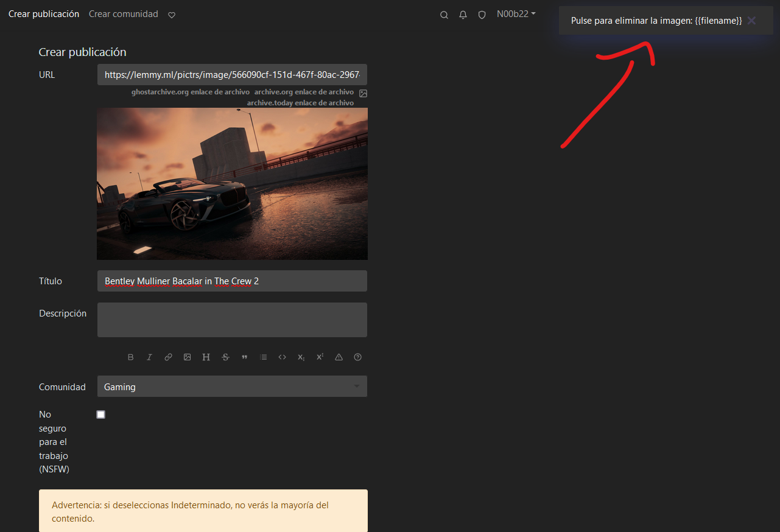Insert a blockquote with quote icon
This screenshot has height=532, width=780.
click(x=244, y=357)
